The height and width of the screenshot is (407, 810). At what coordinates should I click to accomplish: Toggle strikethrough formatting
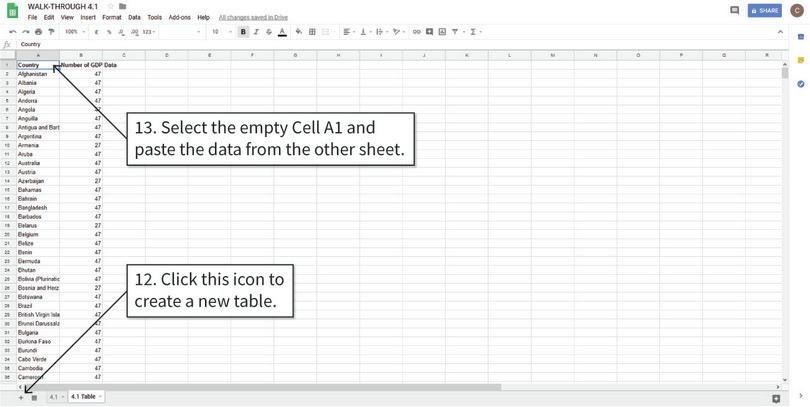(x=269, y=32)
